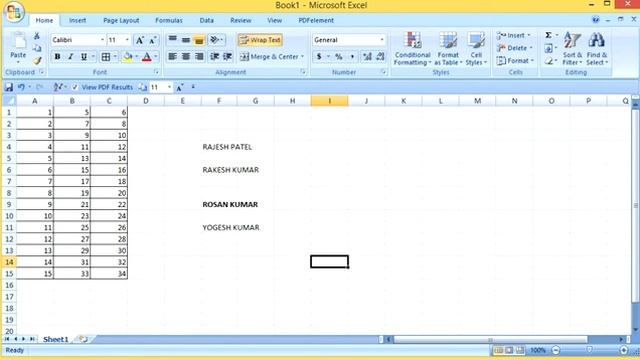The height and width of the screenshot is (360, 640).
Task: Apply Comma Style format
Action: click(x=352, y=57)
